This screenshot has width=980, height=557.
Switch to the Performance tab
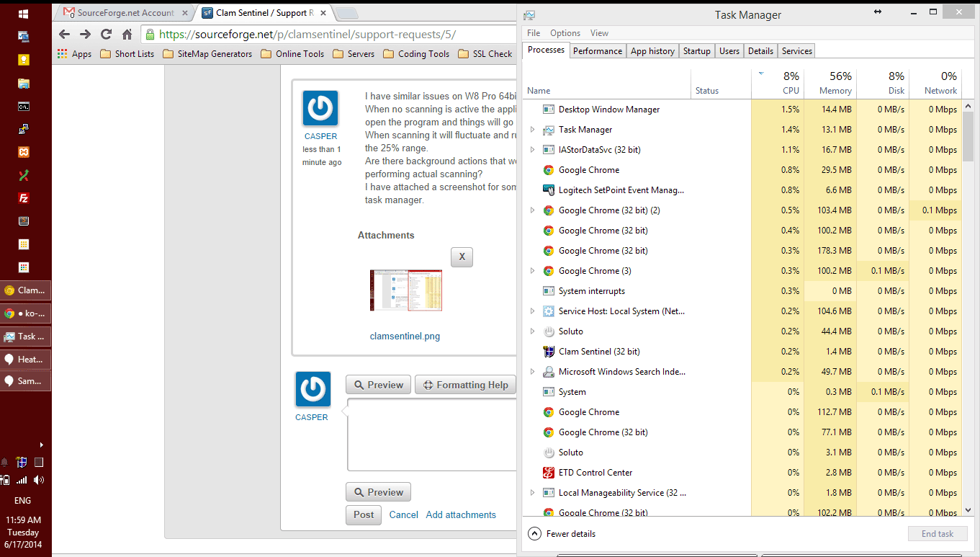pyautogui.click(x=597, y=51)
